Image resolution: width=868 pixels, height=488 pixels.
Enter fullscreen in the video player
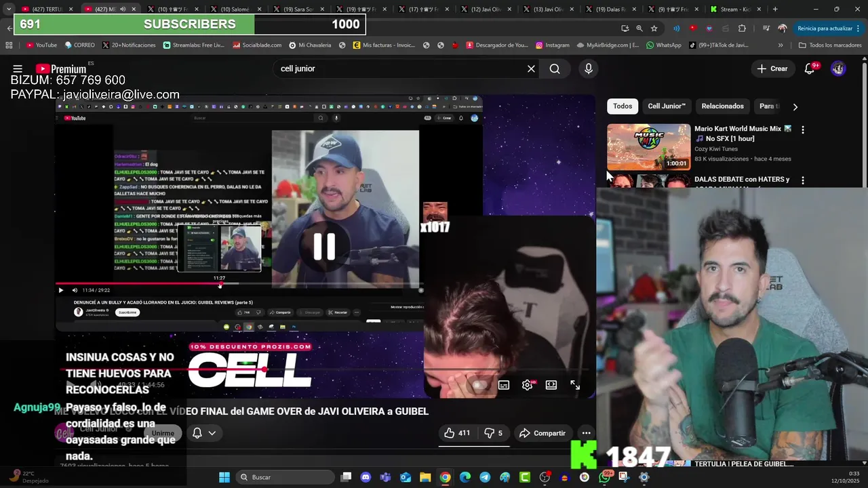click(x=575, y=385)
